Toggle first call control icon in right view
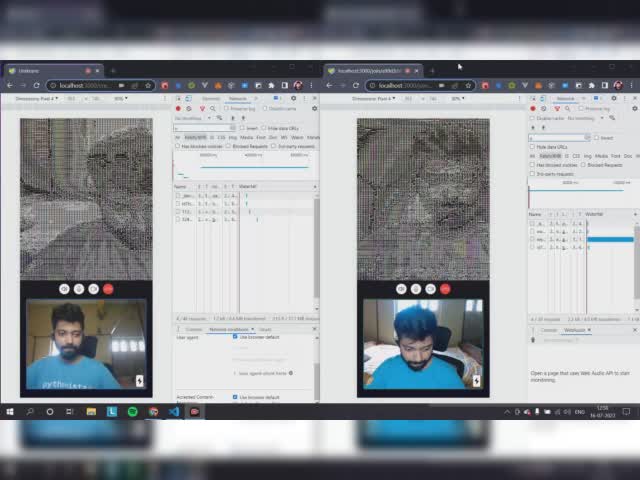Viewport: 640px width, 480px height. (x=401, y=289)
